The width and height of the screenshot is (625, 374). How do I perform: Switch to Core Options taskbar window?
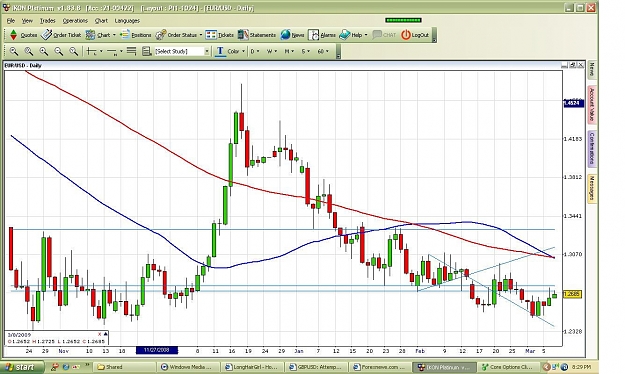[x=508, y=367]
